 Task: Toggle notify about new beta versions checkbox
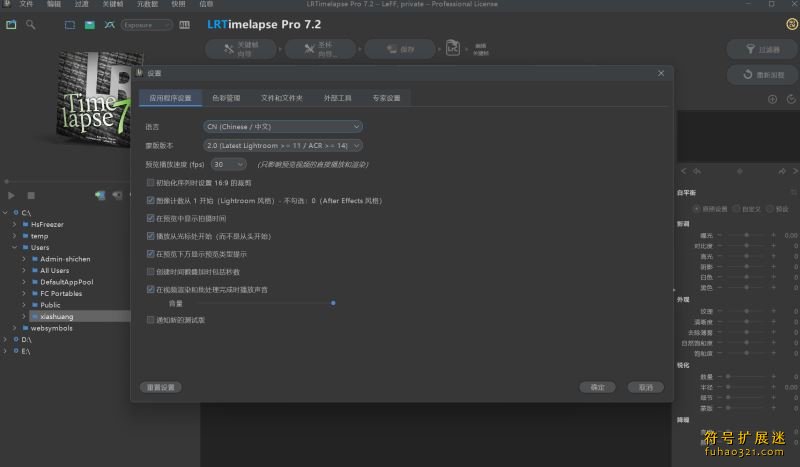pos(150,319)
